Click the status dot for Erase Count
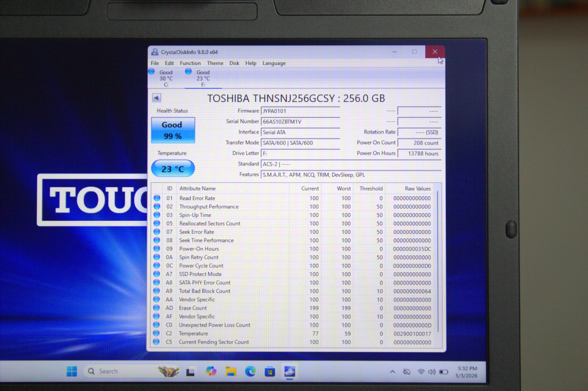 pos(157,308)
